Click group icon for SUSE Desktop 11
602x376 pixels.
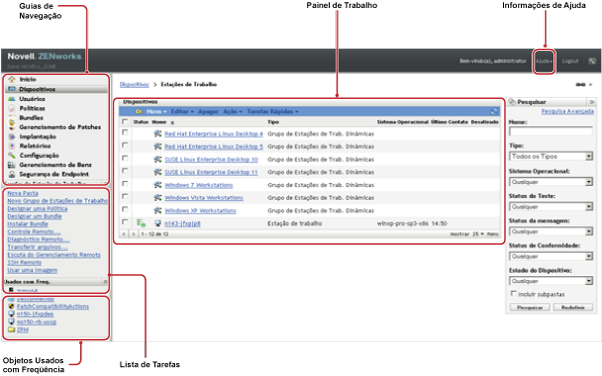click(157, 172)
